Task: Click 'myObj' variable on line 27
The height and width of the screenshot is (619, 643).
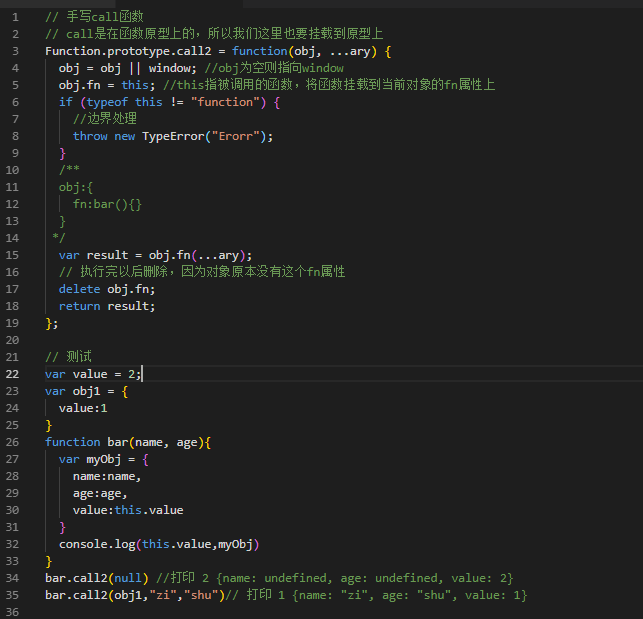Action: click(x=104, y=459)
